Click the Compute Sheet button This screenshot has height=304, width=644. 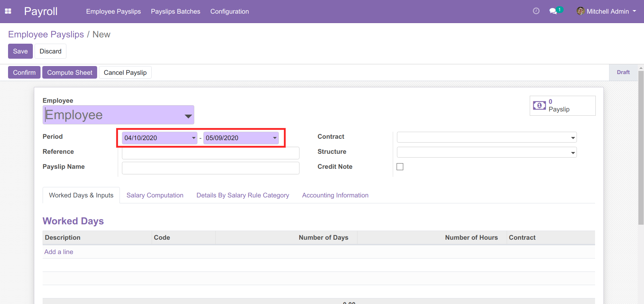70,72
